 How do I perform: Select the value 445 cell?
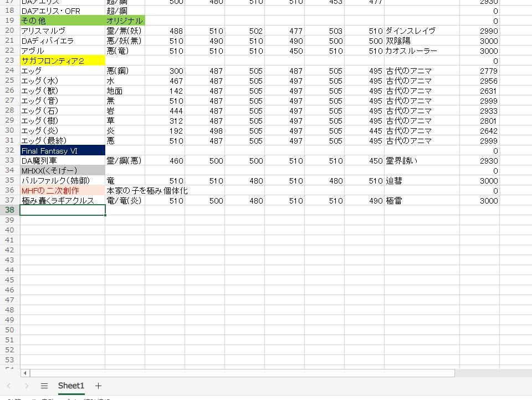click(365, 130)
